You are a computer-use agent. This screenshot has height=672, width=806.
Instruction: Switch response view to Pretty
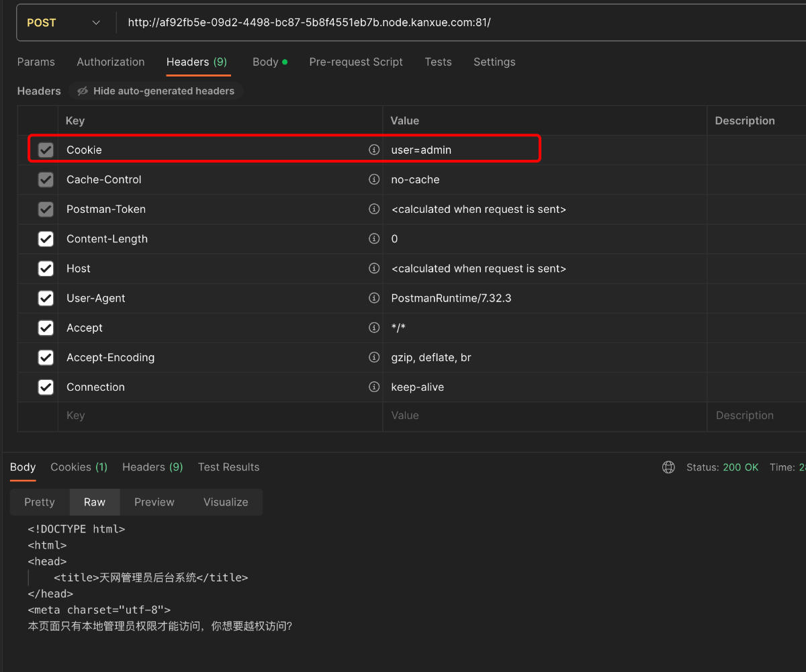40,502
